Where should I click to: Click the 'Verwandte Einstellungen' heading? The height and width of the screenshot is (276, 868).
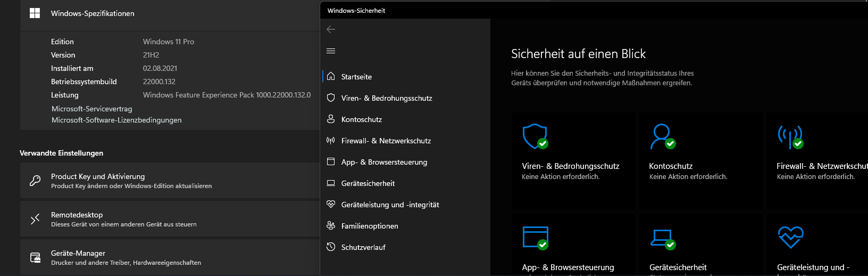61,153
